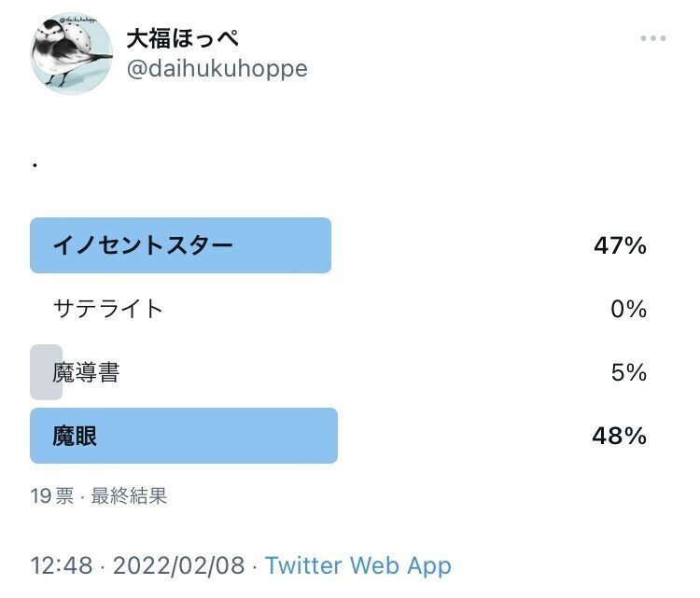This screenshot has height=598, width=700.
Task: Select the イノセントスター poll option label
Action: click(143, 245)
